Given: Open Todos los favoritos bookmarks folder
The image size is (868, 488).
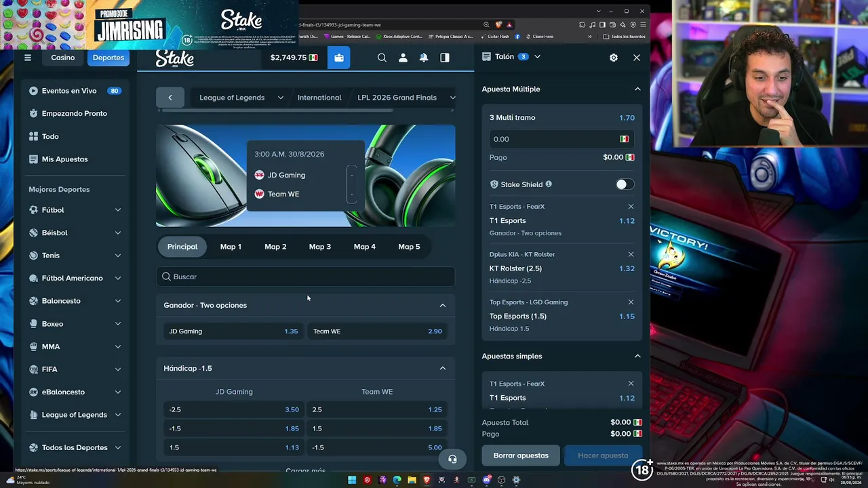Looking at the screenshot, I should coord(625,37).
